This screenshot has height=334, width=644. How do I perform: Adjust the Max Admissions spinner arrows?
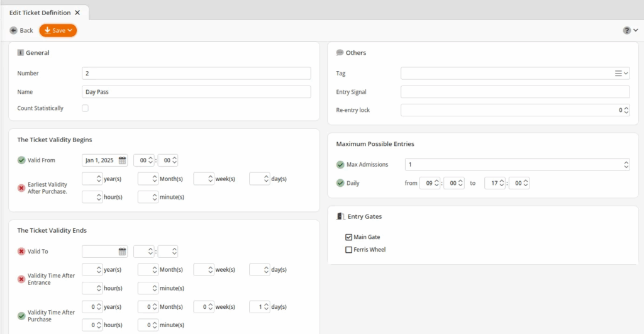(626, 165)
